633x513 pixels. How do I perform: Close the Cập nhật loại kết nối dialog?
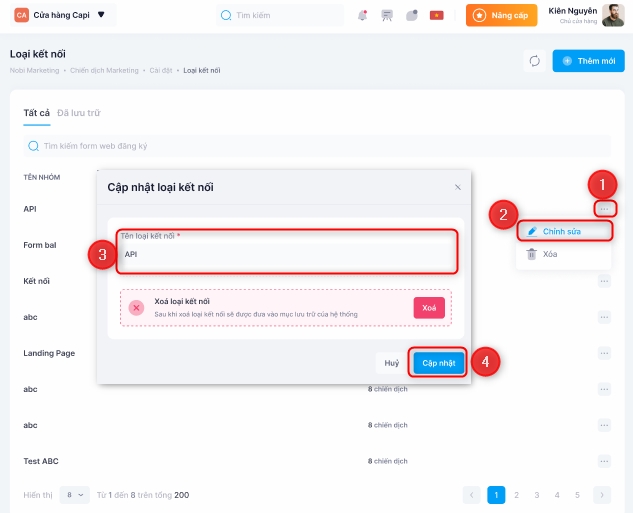tap(458, 187)
